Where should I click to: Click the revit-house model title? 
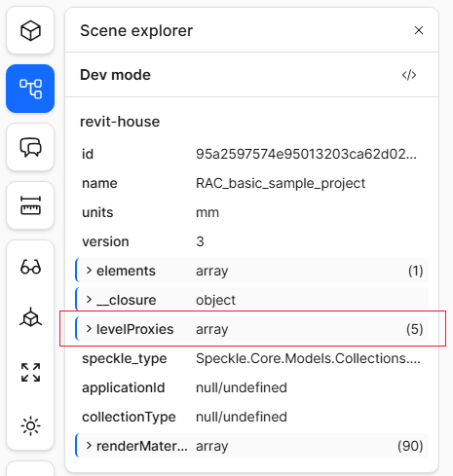pos(120,122)
